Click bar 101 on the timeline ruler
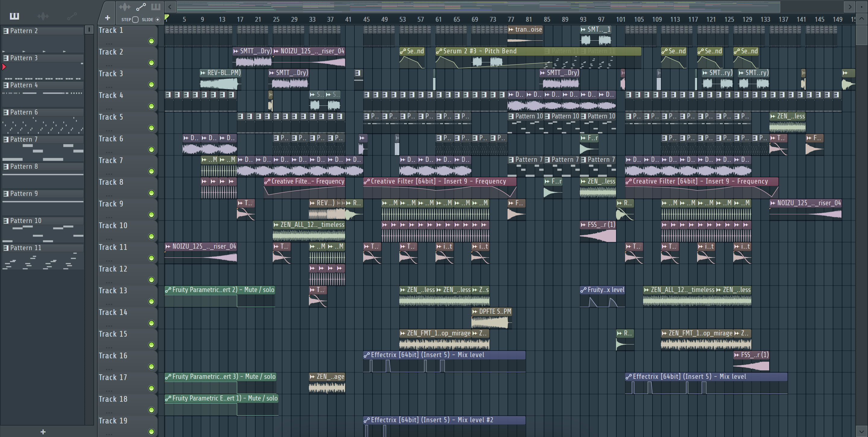 tap(621, 20)
